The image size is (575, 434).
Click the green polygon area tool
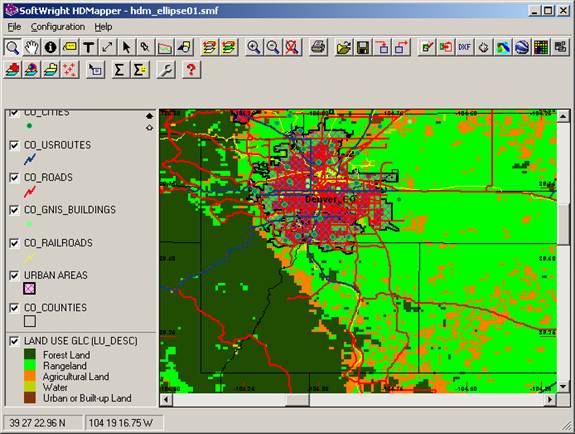165,47
